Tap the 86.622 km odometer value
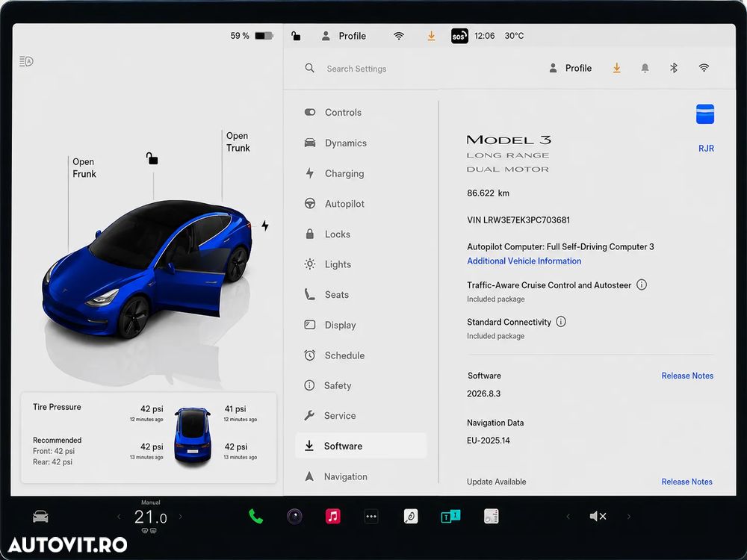This screenshot has height=560, width=747. tap(489, 193)
